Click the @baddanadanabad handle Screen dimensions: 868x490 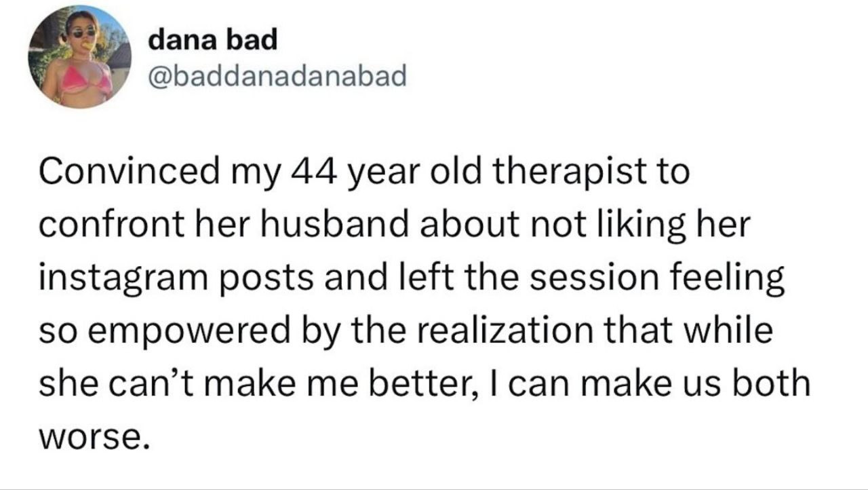click(x=277, y=77)
